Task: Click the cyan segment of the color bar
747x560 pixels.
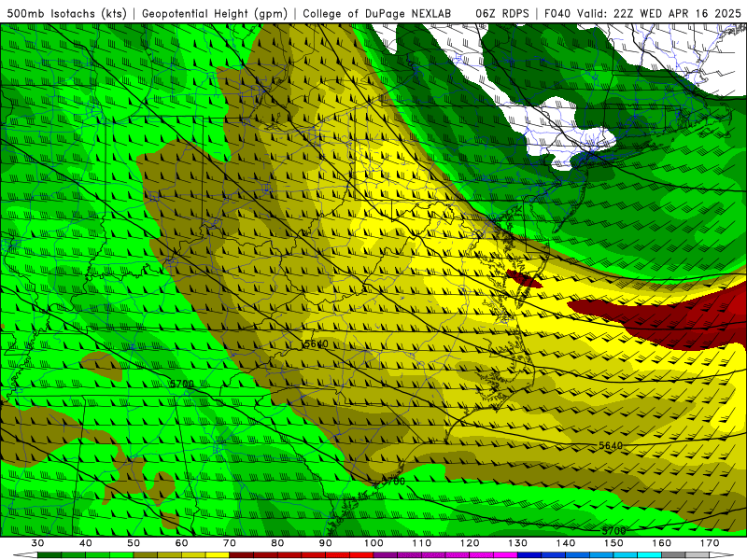Action: coord(649,555)
